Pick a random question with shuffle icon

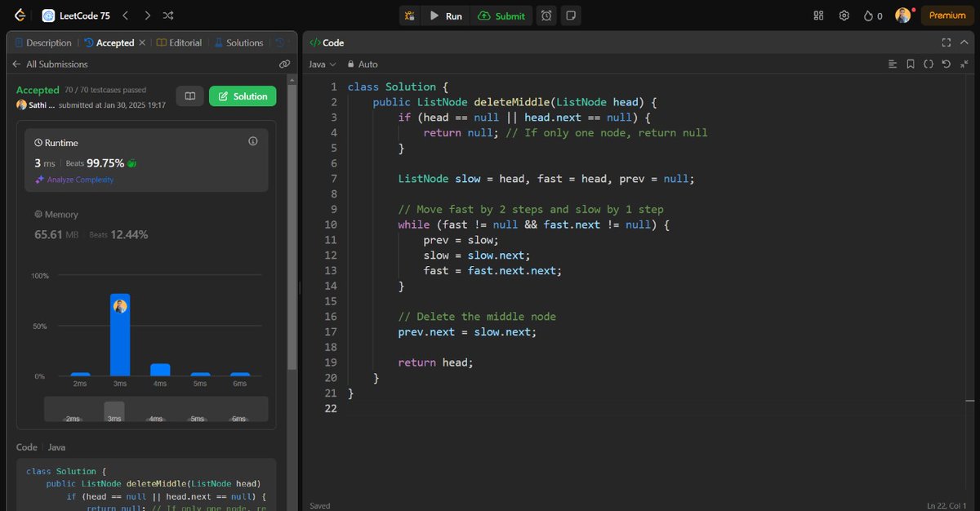point(168,16)
